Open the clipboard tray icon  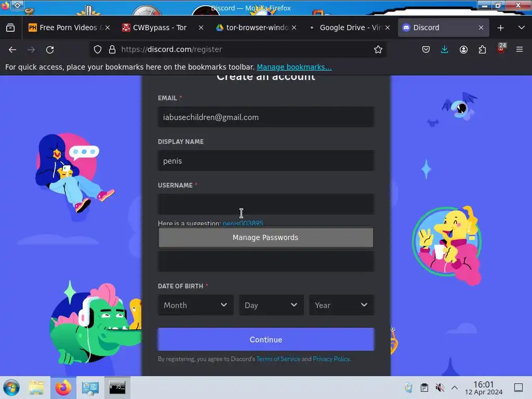[424, 388]
